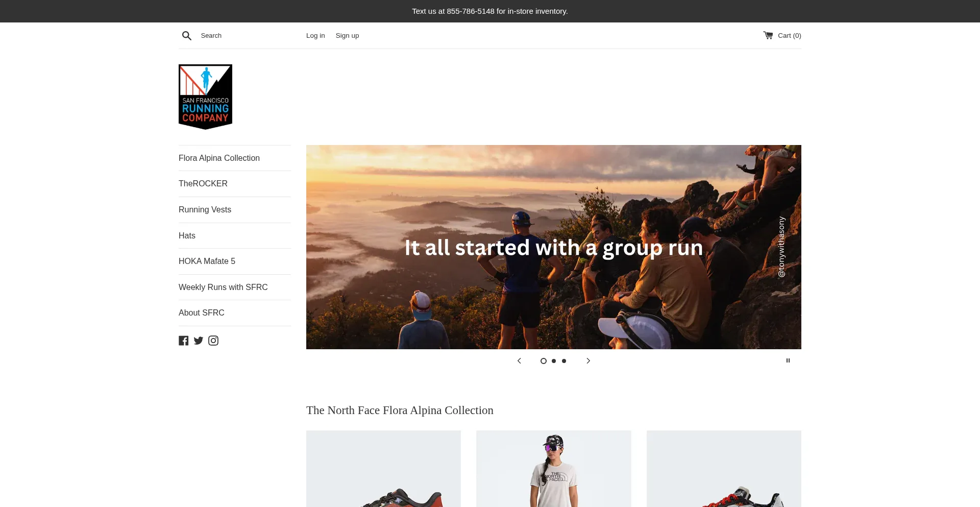Open the shopping cart icon
Screen dimensions: 980x507
tap(768, 35)
